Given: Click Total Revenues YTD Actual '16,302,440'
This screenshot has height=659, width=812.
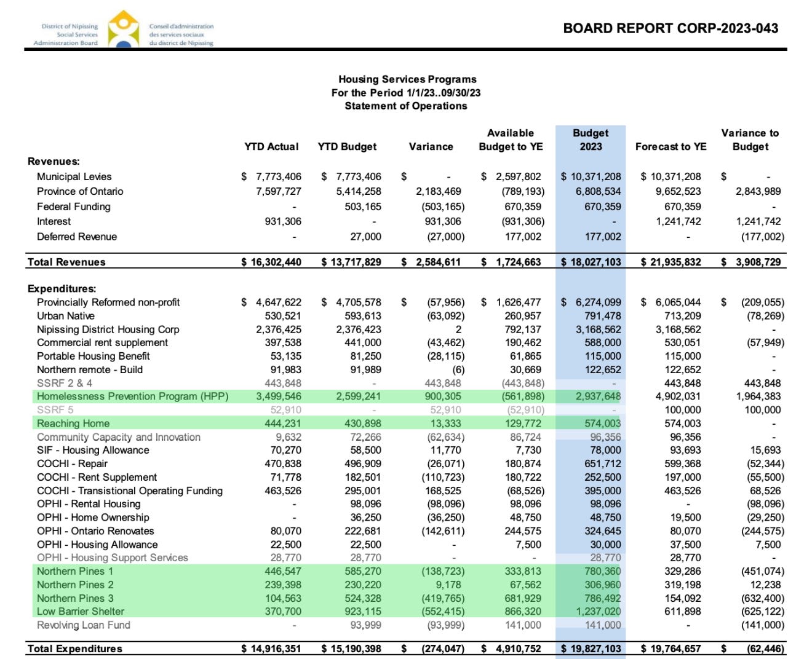Looking at the screenshot, I should click(271, 262).
